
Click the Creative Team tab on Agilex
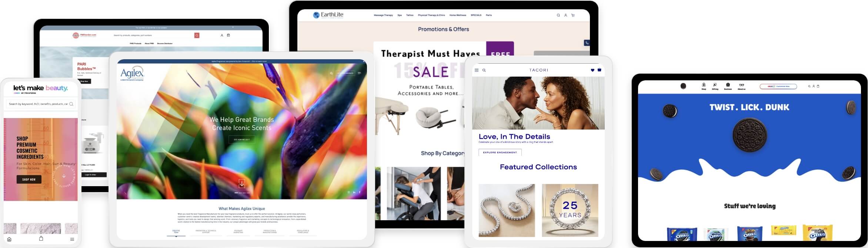176,232
